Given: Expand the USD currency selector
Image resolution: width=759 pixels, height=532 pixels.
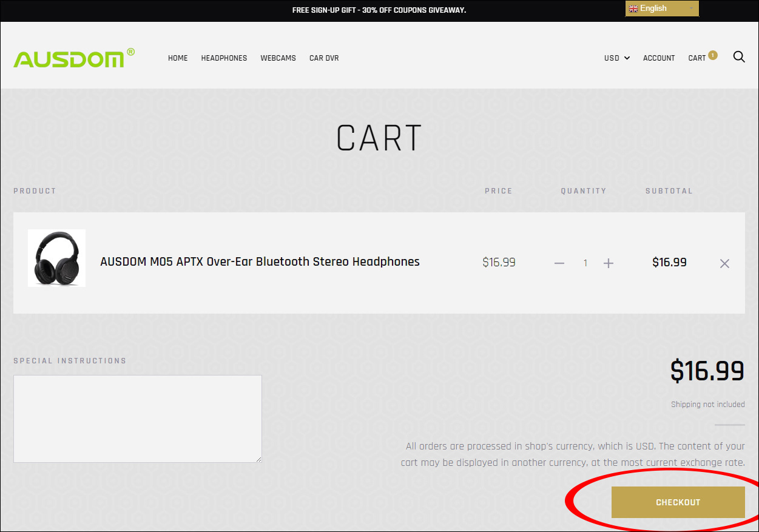Looking at the screenshot, I should (617, 58).
